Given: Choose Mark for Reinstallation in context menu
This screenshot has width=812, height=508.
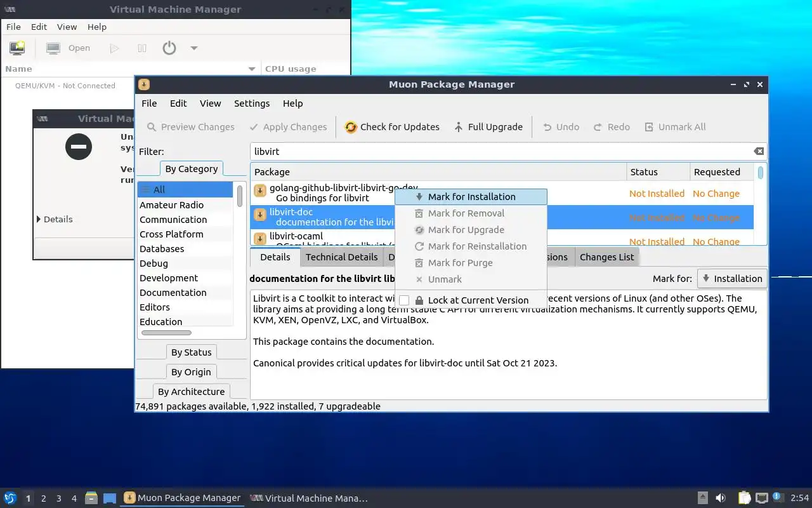Looking at the screenshot, I should coord(471,246).
